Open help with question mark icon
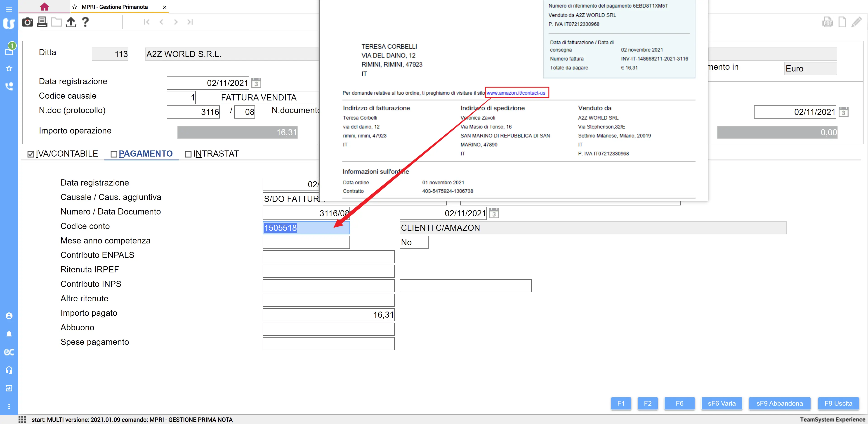The width and height of the screenshot is (868, 424). click(x=85, y=22)
